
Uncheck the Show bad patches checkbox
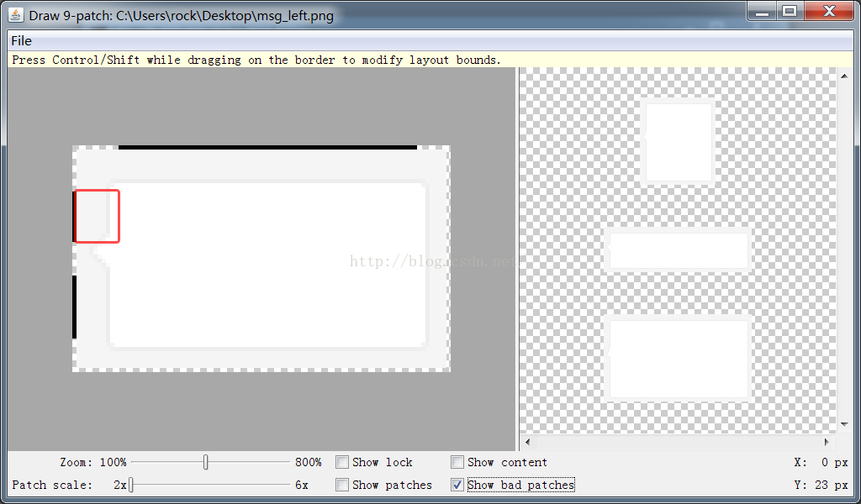(457, 485)
